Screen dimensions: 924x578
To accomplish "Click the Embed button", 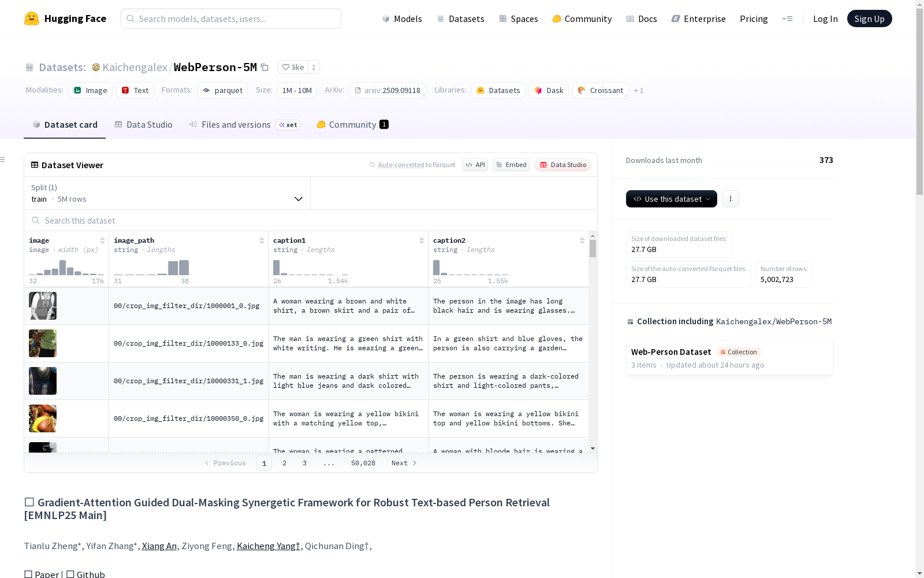I will pyautogui.click(x=511, y=165).
